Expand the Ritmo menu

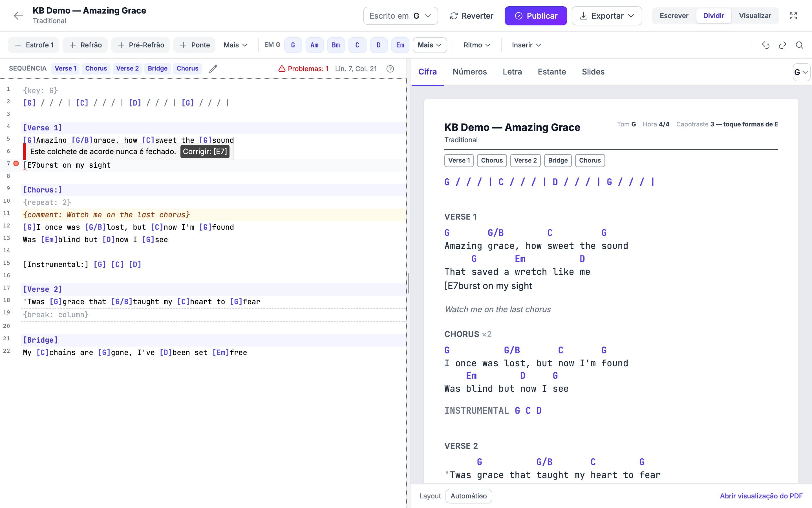(477, 45)
